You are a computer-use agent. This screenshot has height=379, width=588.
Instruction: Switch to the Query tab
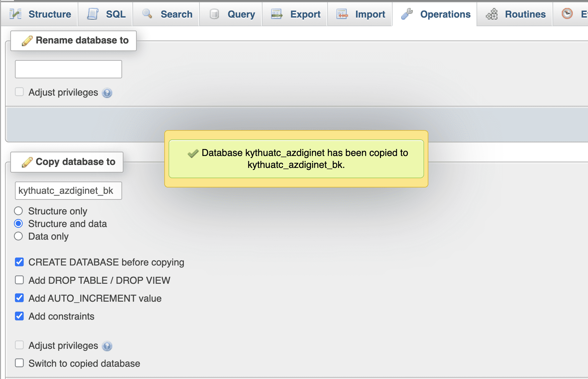click(230, 14)
